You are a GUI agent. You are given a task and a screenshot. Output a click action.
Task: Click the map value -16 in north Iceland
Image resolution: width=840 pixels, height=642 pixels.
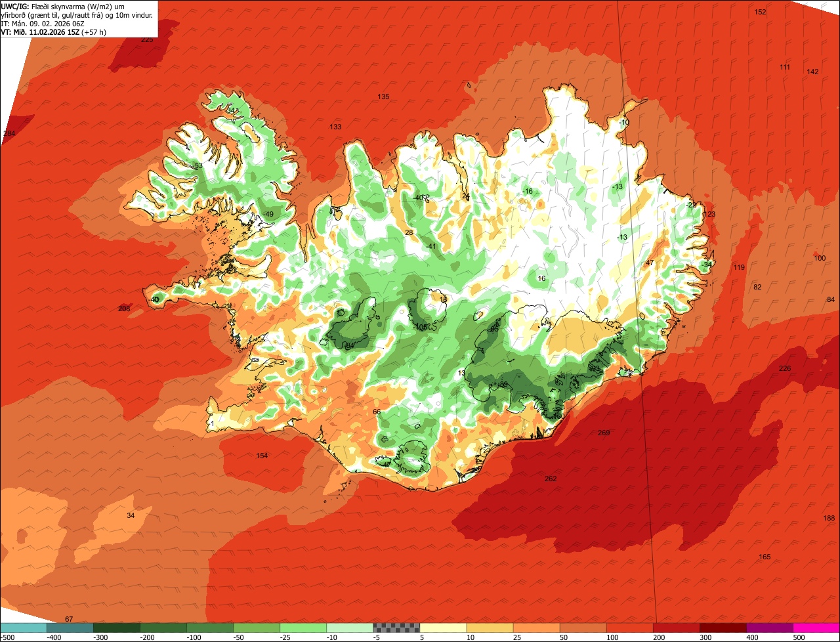tap(527, 191)
